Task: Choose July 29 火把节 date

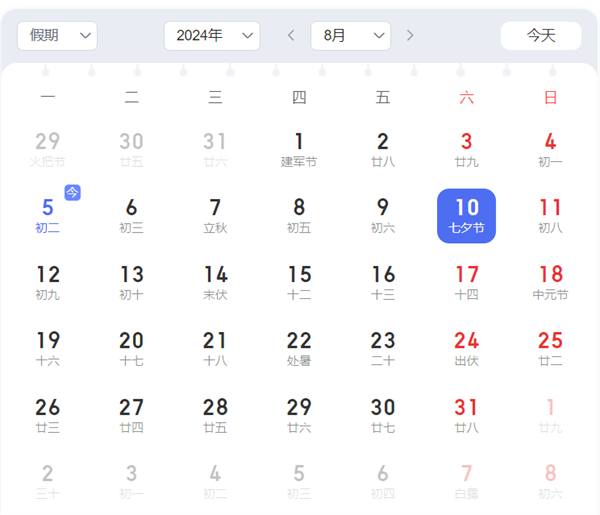Action: point(48,149)
